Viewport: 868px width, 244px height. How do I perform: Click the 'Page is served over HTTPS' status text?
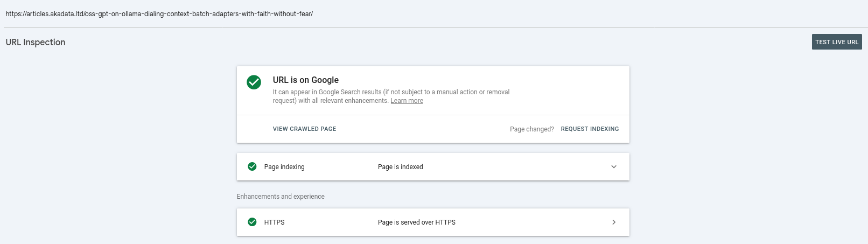(416, 222)
